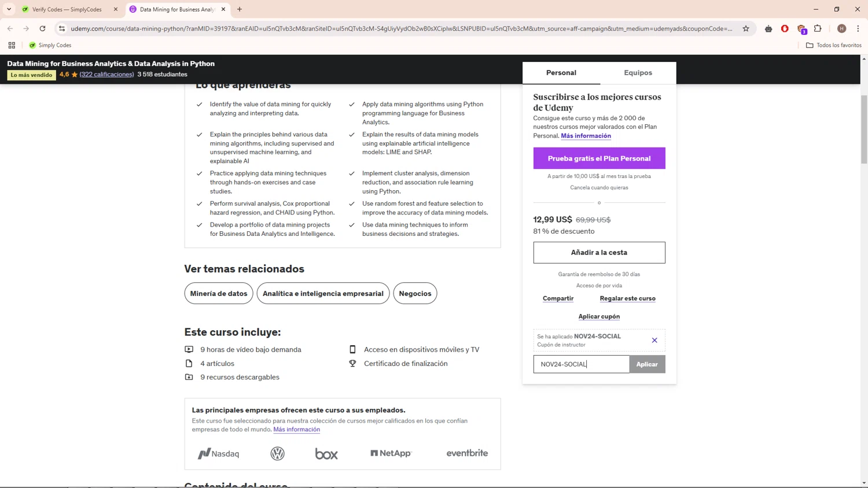Open a new browser tab
The image size is (868, 488).
240,9
